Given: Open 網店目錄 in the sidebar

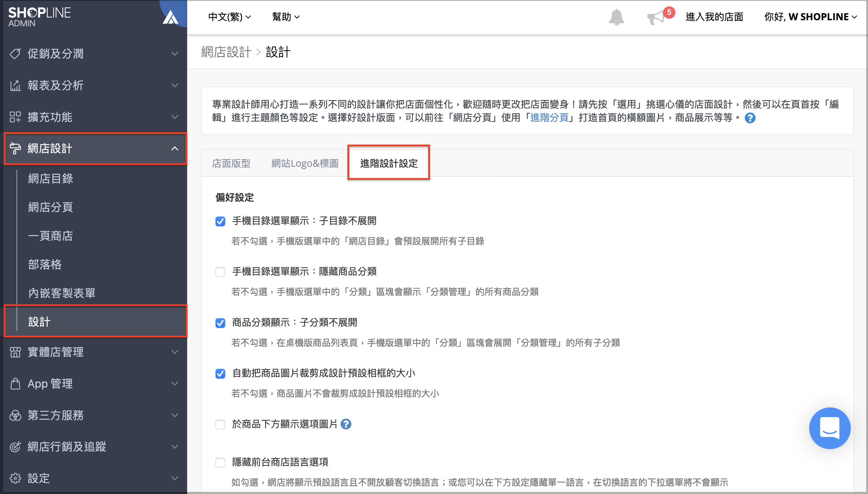Looking at the screenshot, I should coord(51,179).
